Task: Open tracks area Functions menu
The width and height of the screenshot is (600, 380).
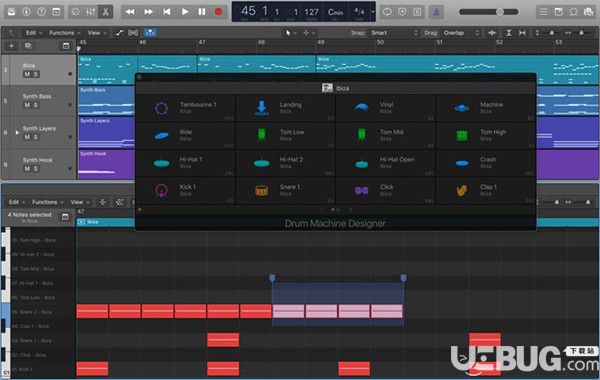Action: click(64, 33)
